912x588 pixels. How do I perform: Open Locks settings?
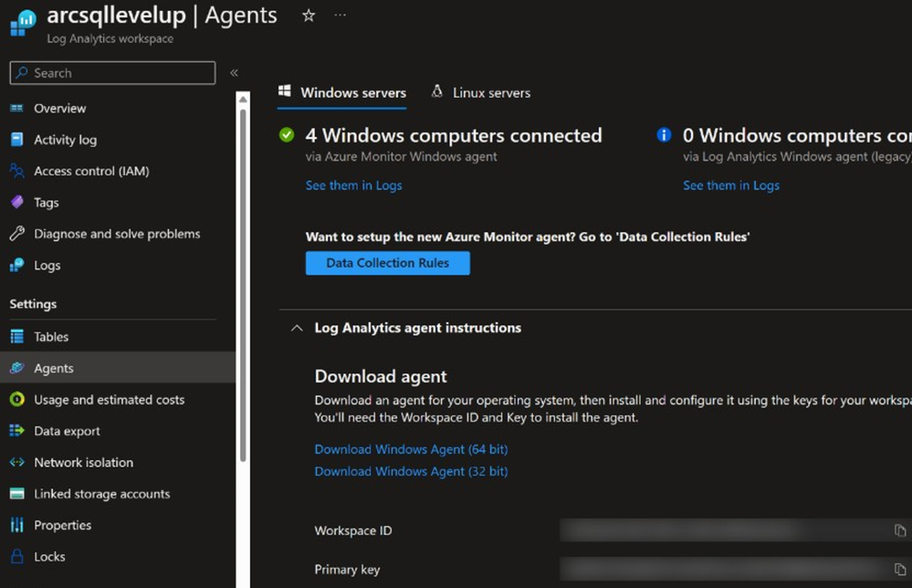49,557
